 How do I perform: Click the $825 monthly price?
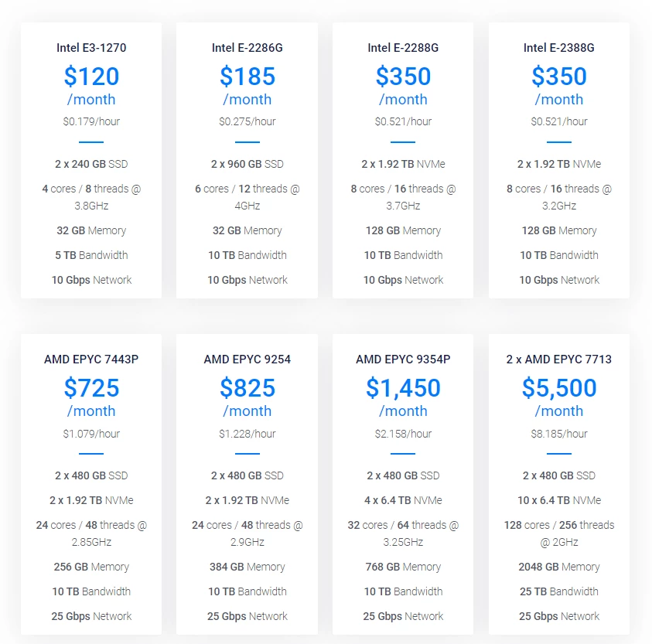point(247,397)
